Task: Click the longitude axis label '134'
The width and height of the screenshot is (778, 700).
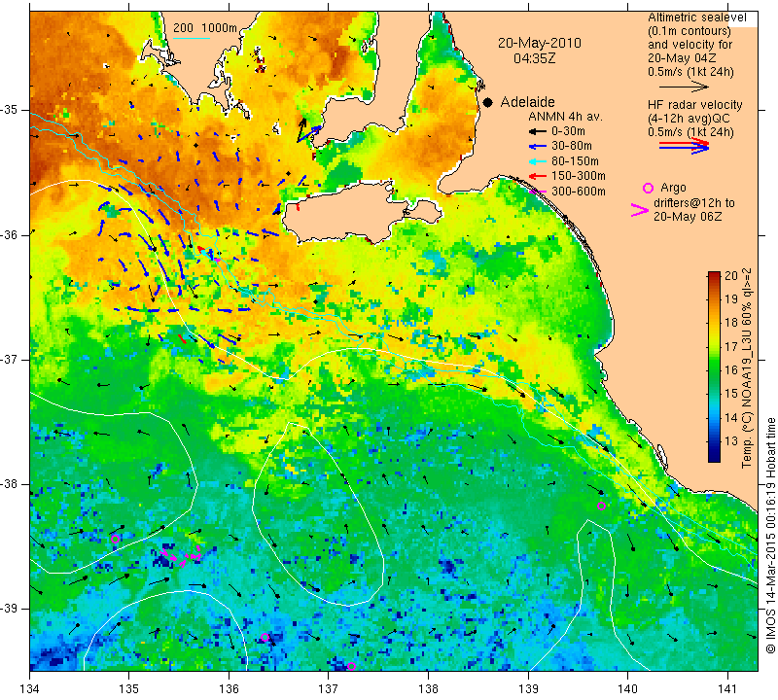Action: [x=30, y=689]
